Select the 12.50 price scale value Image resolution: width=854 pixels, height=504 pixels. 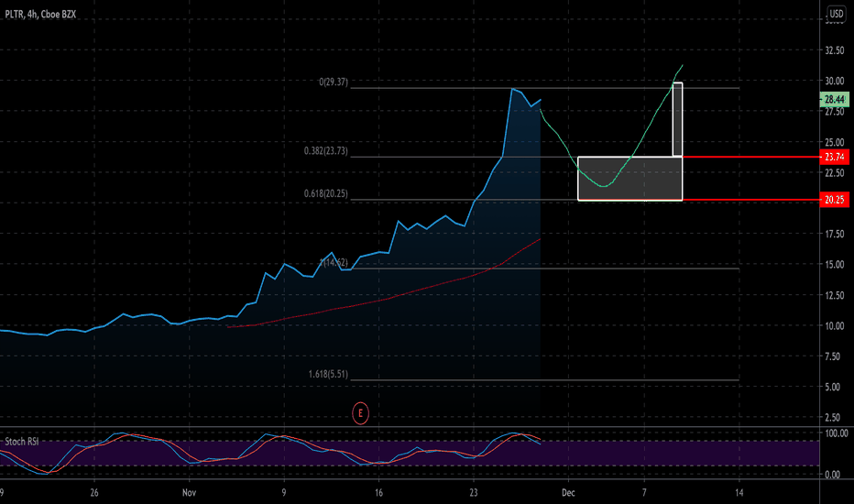[x=835, y=295]
